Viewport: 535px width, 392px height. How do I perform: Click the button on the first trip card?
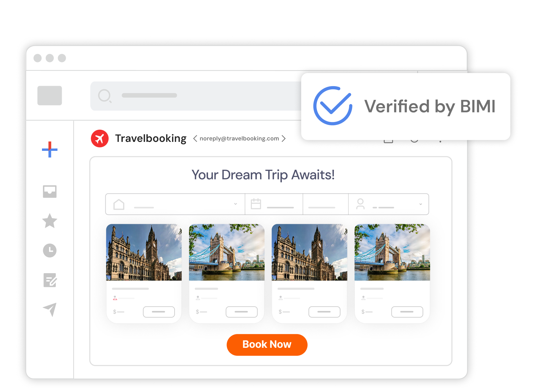pos(159,312)
